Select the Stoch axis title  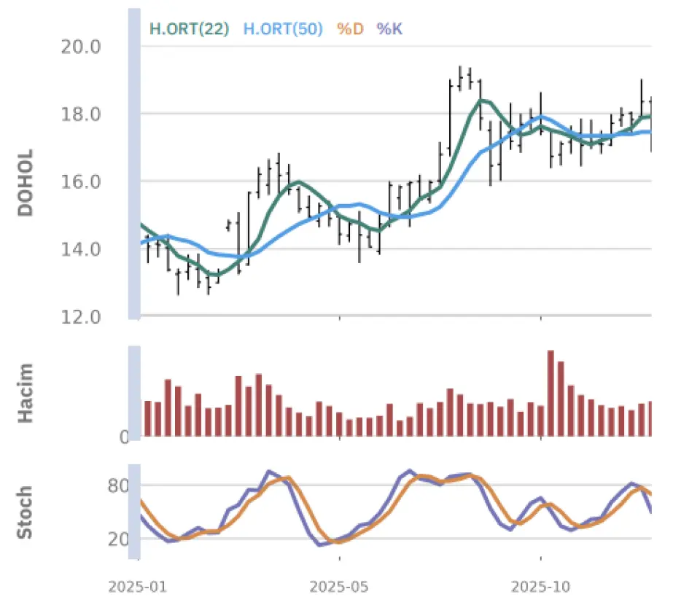26,512
